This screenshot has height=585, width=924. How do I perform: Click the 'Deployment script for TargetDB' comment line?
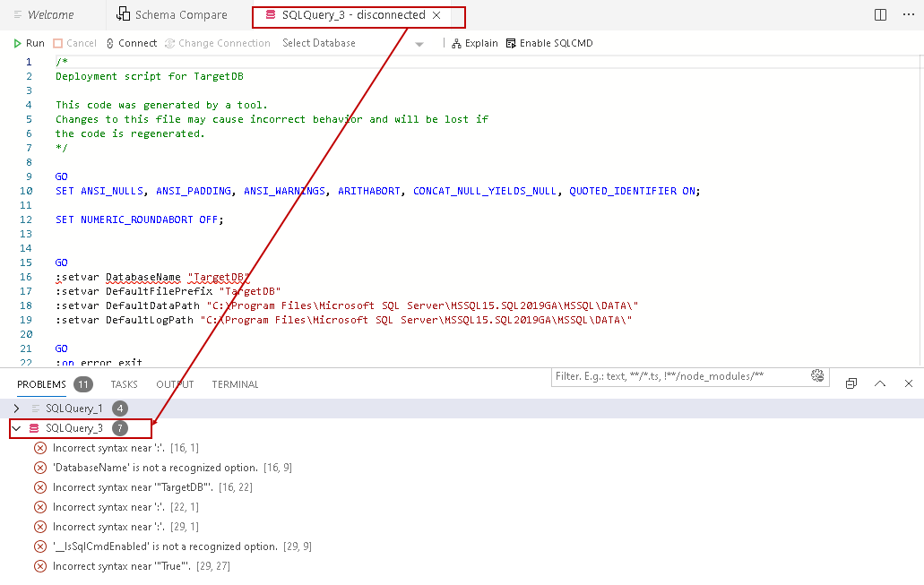150,76
